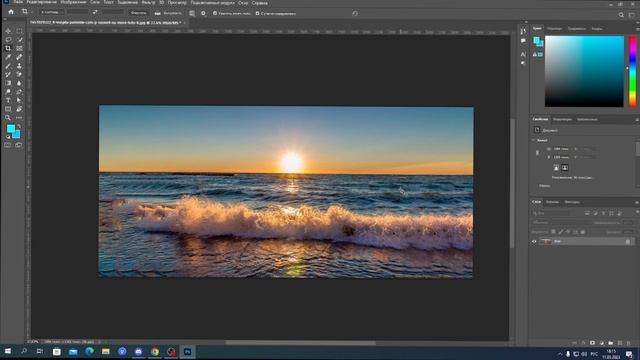Select the Move tool

pos(8,31)
